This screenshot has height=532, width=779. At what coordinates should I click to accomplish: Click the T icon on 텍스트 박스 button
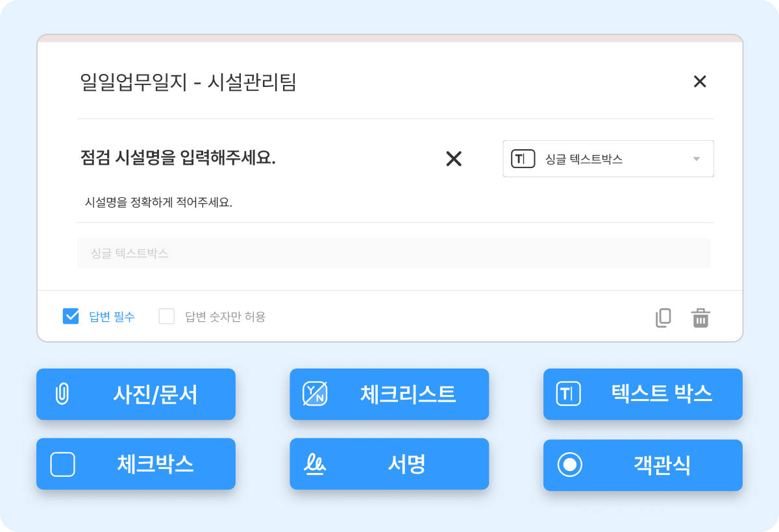(569, 394)
